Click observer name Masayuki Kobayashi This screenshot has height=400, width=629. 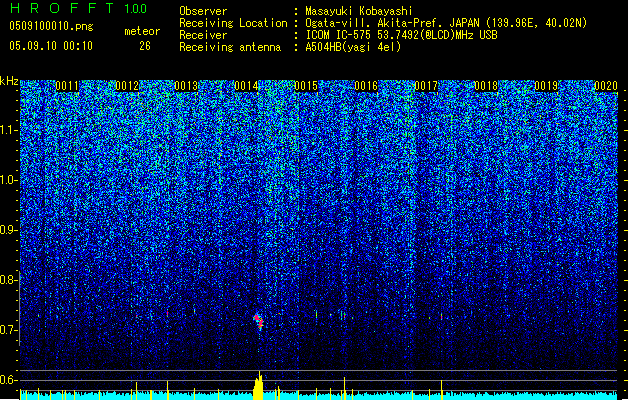359,11
